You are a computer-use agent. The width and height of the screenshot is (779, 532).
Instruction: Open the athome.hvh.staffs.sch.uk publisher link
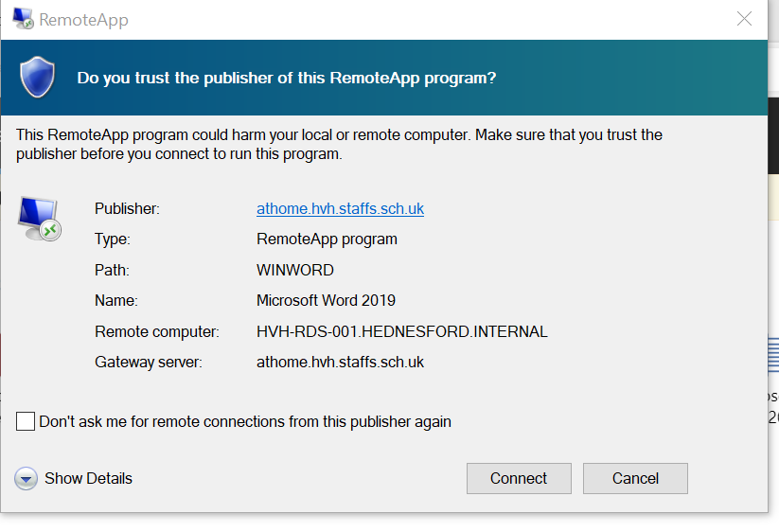341,208
